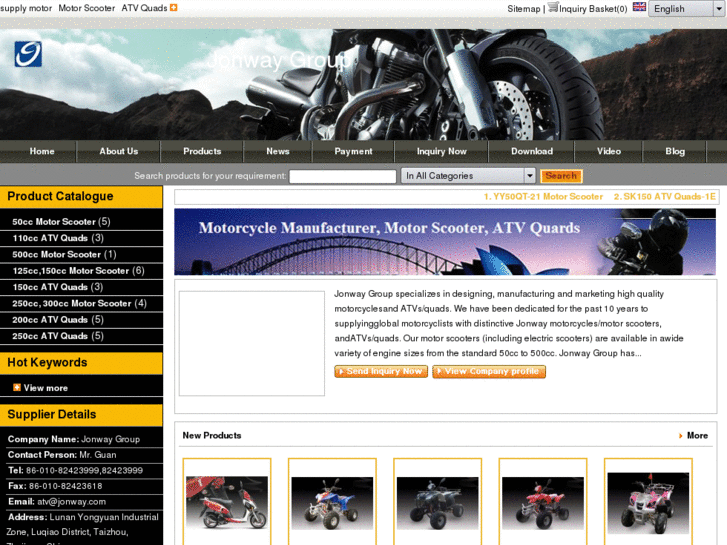Open the Inquiry Now navigation tab

[x=441, y=151]
